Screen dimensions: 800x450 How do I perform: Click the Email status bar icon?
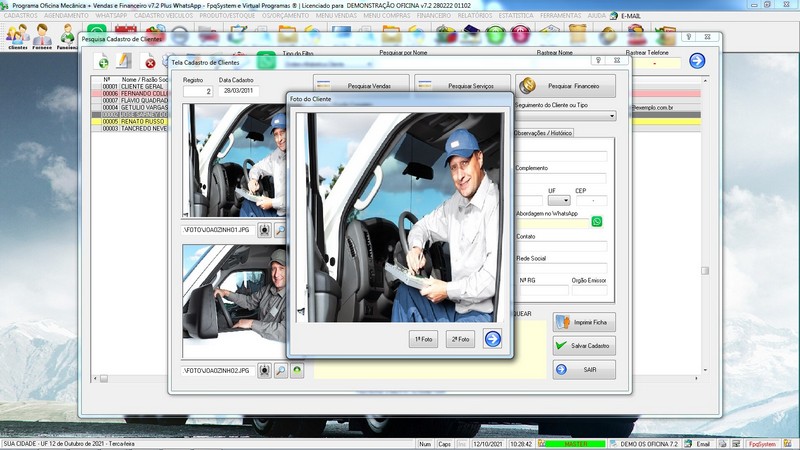click(x=698, y=444)
